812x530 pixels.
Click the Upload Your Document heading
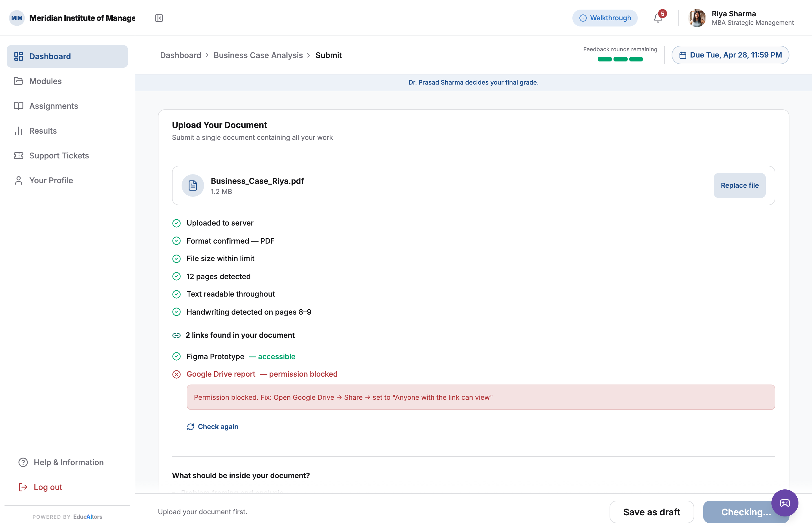[x=219, y=125]
